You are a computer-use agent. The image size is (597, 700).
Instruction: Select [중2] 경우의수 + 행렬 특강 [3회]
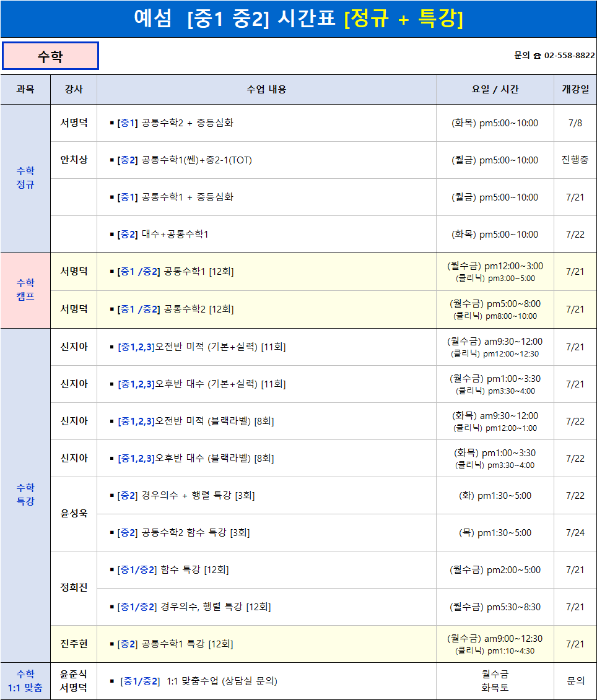(182, 495)
